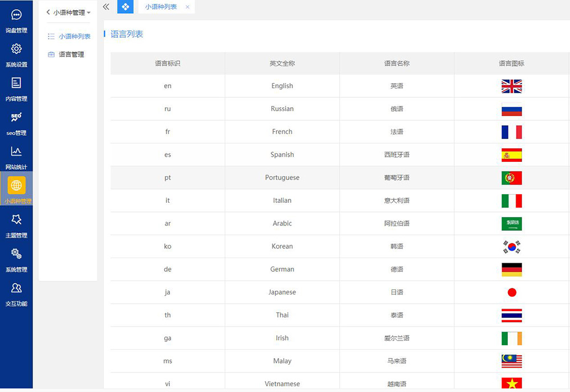The image size is (570, 392).
Task: Click the Portuguese flag image
Action: 511,178
